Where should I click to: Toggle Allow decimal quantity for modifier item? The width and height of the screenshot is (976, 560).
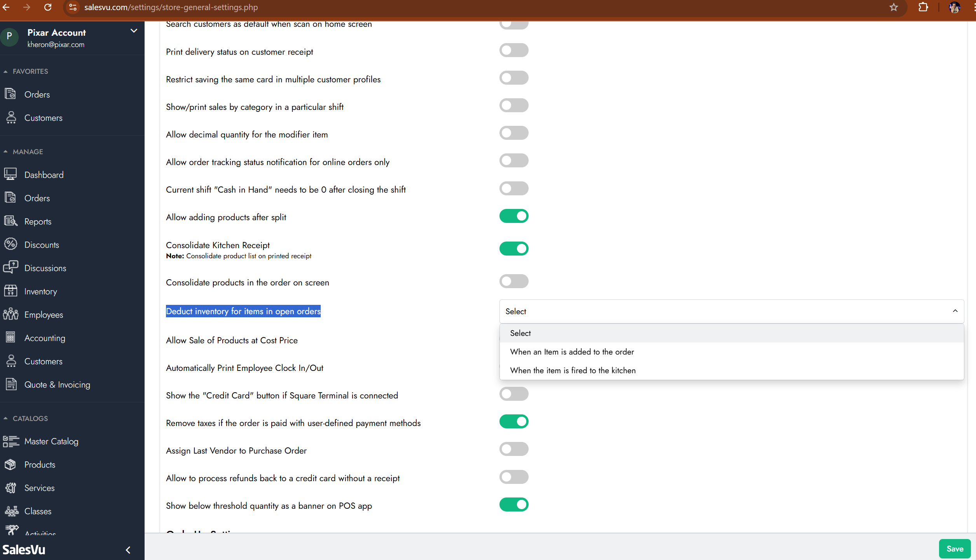[x=513, y=133]
